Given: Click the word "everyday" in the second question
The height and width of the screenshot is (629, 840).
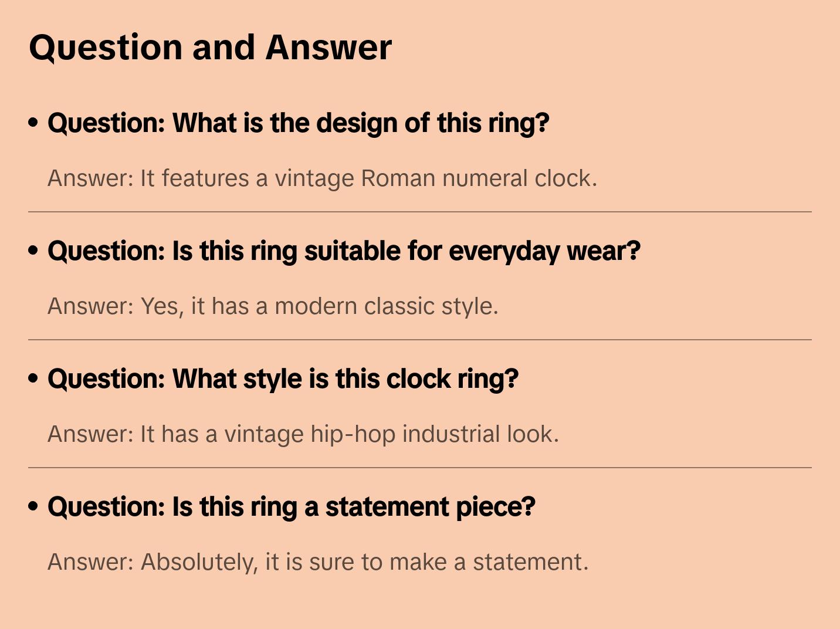Looking at the screenshot, I should (504, 251).
